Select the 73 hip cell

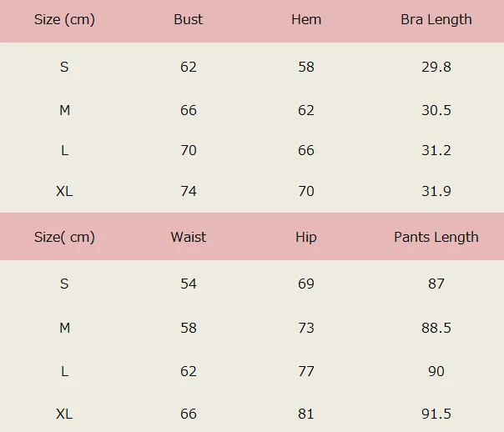pyautogui.click(x=306, y=328)
